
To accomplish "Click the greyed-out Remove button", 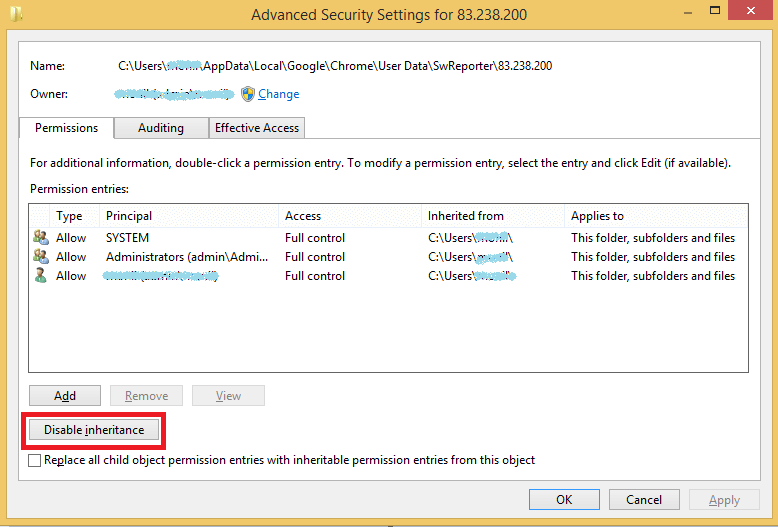I will (146, 395).
